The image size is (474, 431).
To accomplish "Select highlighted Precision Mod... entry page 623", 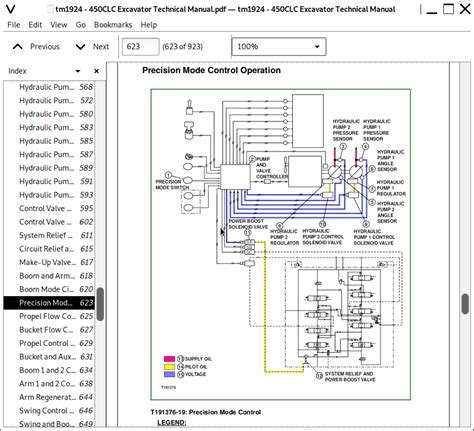I will (x=49, y=303).
